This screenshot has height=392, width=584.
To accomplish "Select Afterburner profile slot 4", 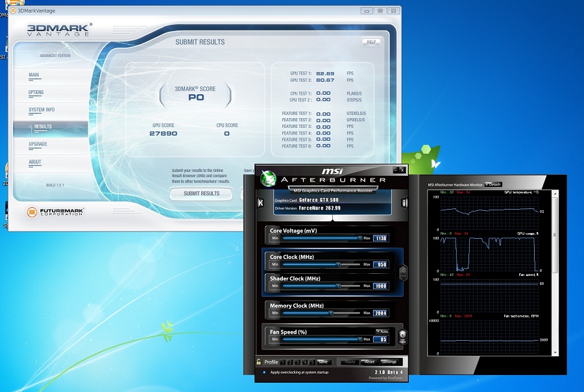I will 306,361.
